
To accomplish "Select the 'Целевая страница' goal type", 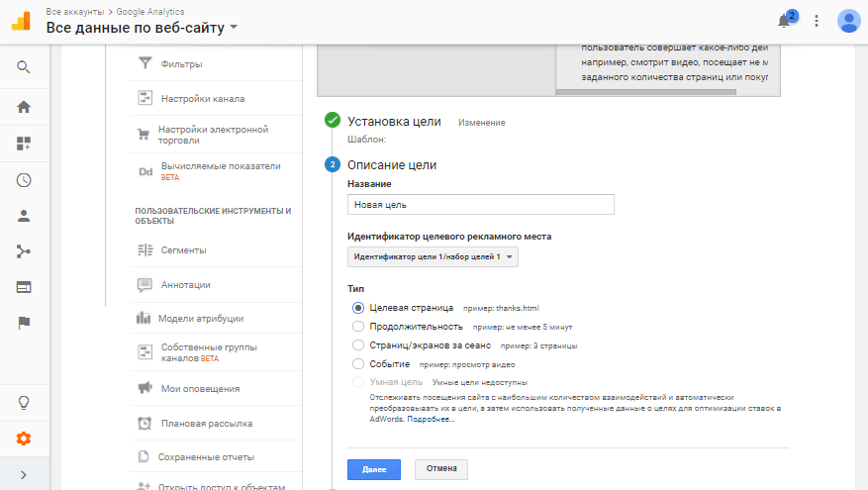I will tap(358, 308).
